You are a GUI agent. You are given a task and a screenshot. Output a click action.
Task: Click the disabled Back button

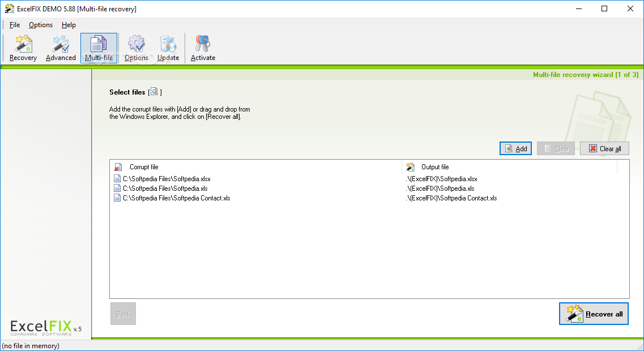123,314
